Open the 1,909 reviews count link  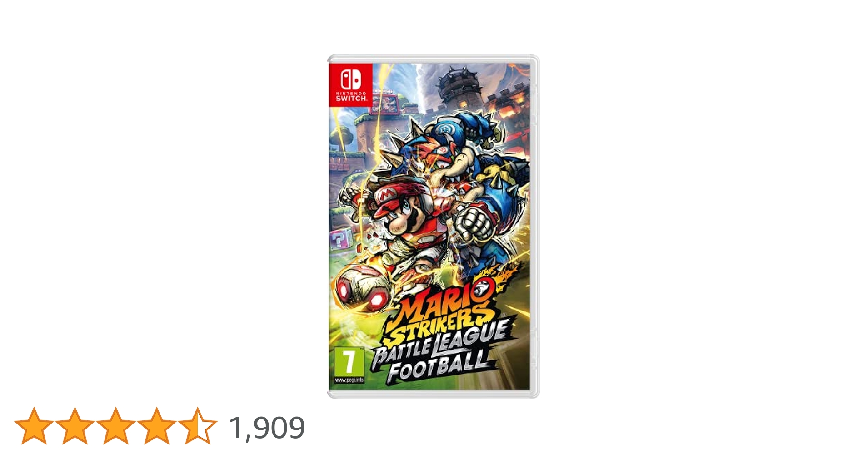267,428
